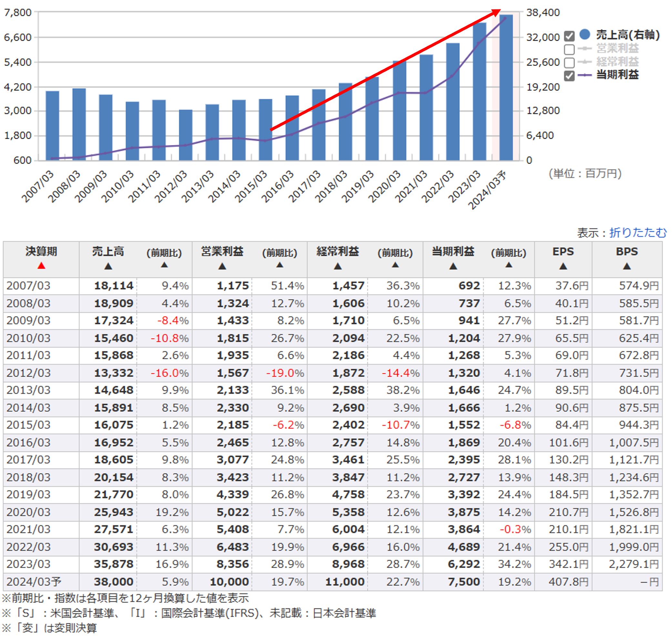Image resolution: width=672 pixels, height=636 pixels.
Task: Click sort triangle under 営業利益 header
Action: [x=222, y=266]
